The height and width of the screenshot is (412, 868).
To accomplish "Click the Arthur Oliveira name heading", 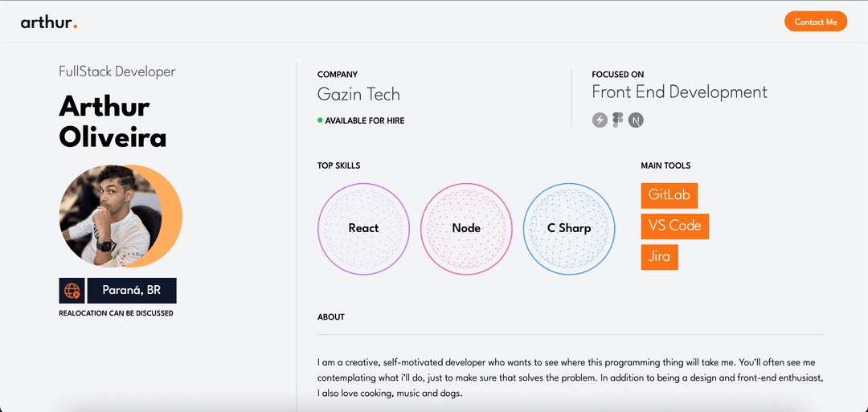I will tap(113, 121).
